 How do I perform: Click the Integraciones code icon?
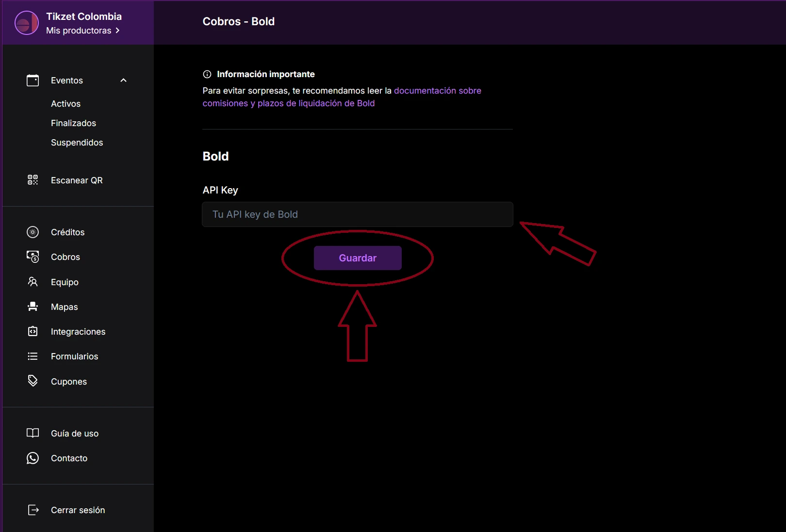coord(33,332)
